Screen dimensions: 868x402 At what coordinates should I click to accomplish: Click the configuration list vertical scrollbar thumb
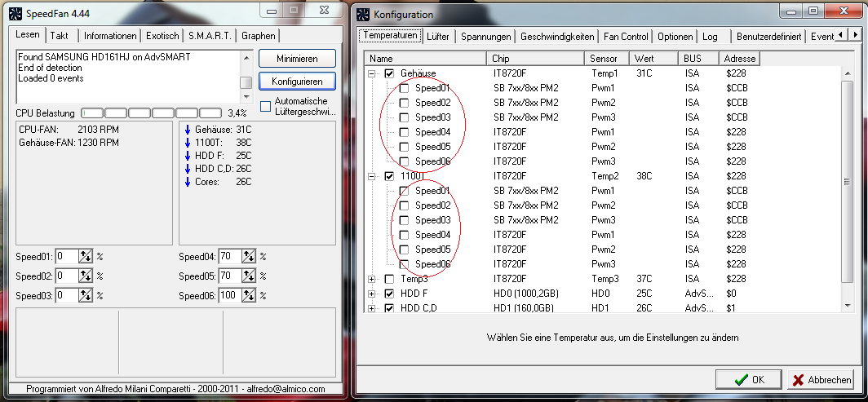coord(848,181)
